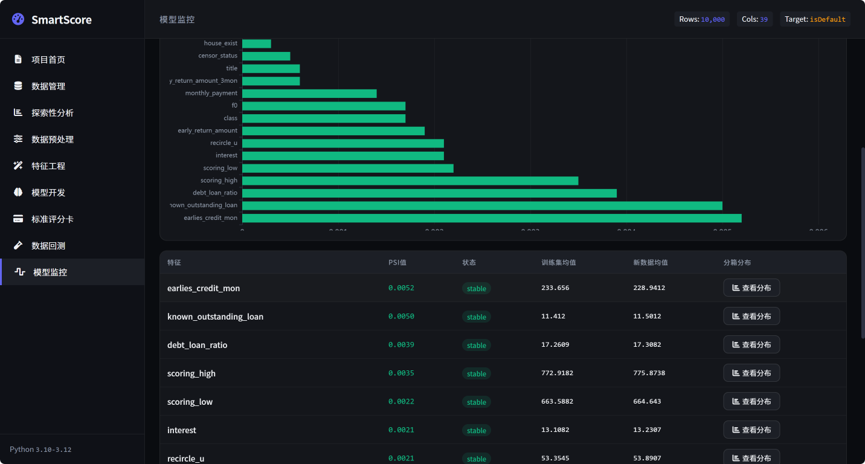Image resolution: width=865 pixels, height=464 pixels.
Task: Click the debt_loan_ratio chart bar
Action: 429,193
